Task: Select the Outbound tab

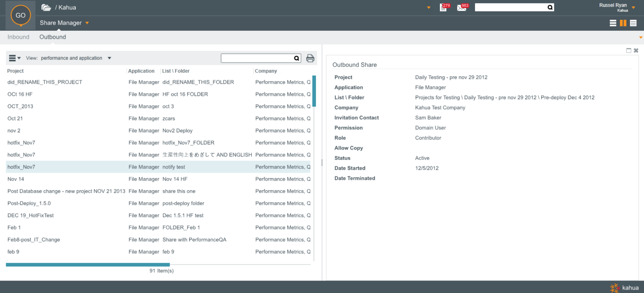Action: [53, 37]
